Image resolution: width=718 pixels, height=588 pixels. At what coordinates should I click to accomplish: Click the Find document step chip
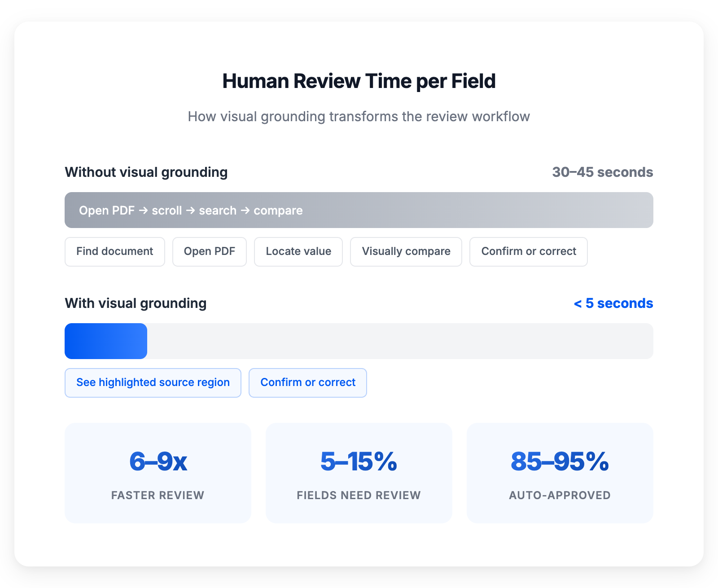pyautogui.click(x=115, y=252)
